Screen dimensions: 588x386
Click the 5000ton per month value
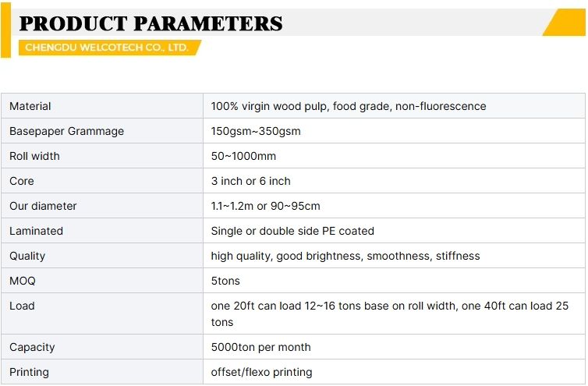tap(260, 347)
